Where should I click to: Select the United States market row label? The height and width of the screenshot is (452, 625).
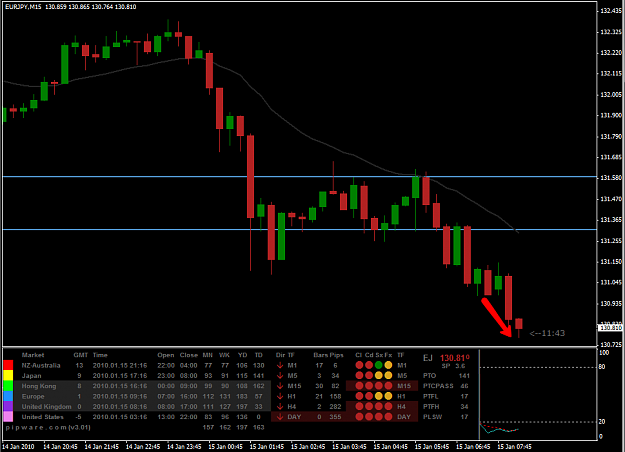[42, 417]
